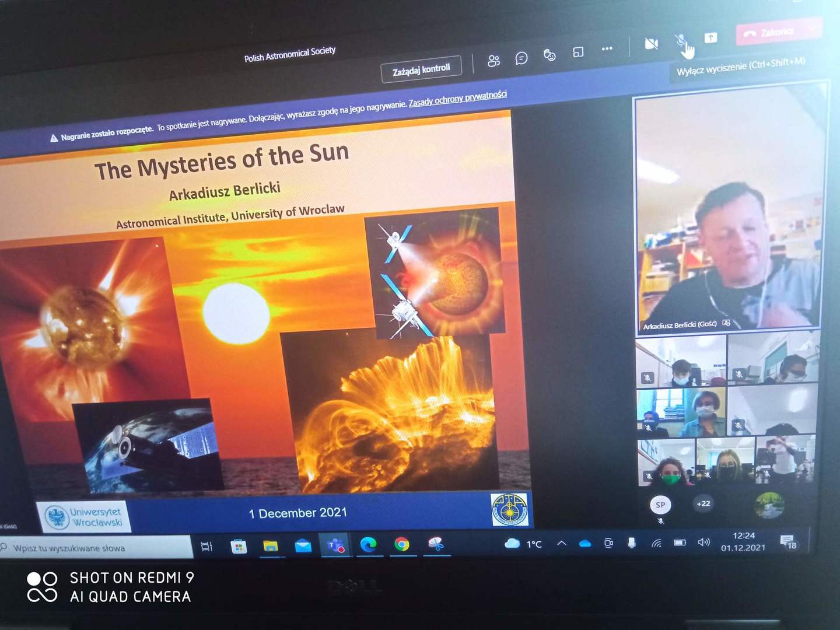
Task: Open the breakout rooms icon
Action: coord(578,52)
